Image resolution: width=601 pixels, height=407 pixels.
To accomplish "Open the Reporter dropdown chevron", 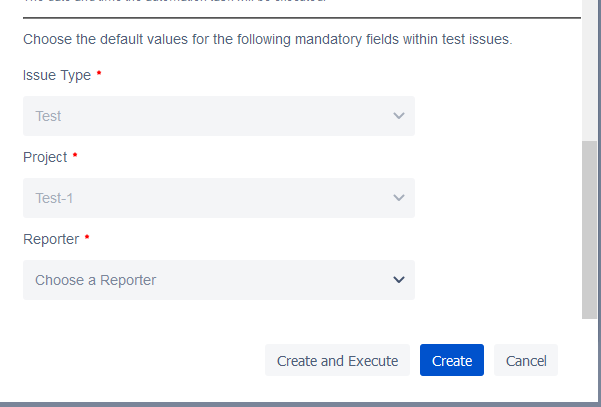I will pos(399,280).
